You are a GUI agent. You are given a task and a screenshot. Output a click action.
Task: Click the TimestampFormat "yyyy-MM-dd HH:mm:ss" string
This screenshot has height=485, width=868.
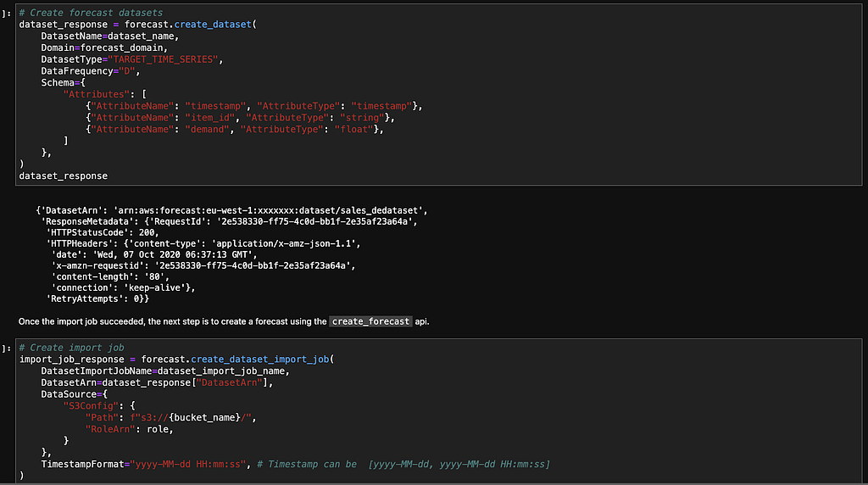pyautogui.click(x=187, y=464)
